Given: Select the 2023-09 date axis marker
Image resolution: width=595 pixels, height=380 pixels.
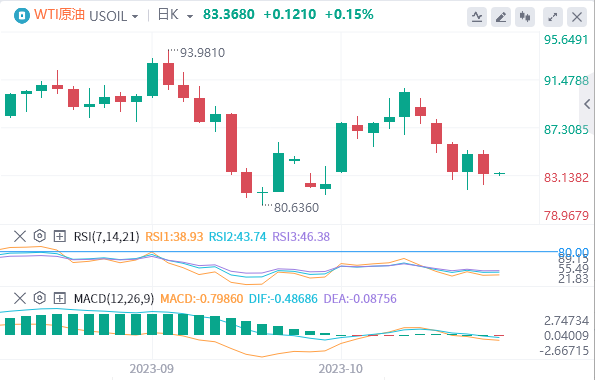Looking at the screenshot, I should [x=152, y=369].
